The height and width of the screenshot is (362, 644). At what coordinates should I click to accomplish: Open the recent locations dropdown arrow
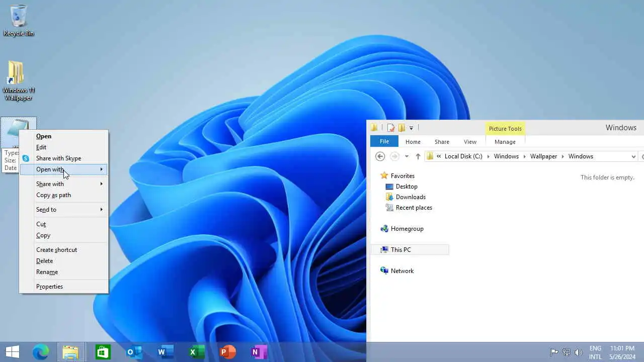(x=407, y=156)
